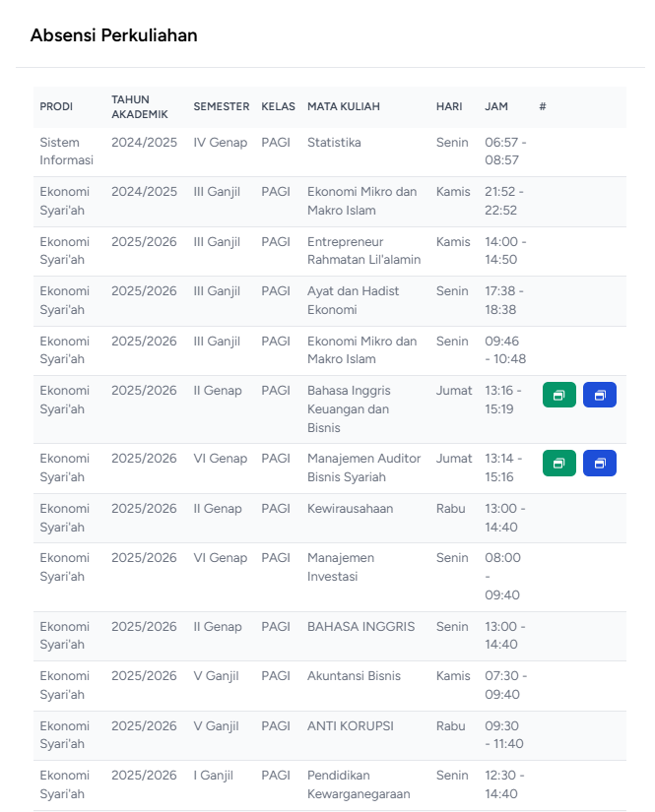Click the TAHUN AKADEMIK column header
The width and height of the screenshot is (655, 812).
tap(140, 107)
